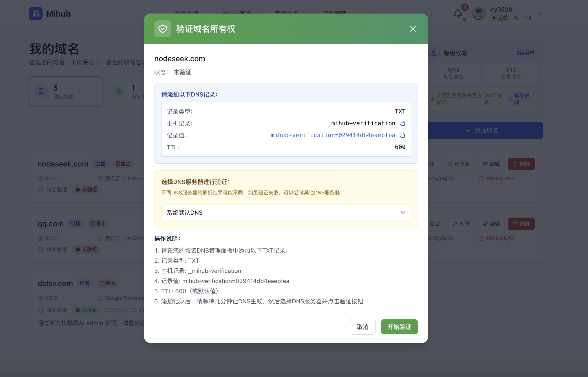Close the domain verification dialog

click(x=413, y=29)
